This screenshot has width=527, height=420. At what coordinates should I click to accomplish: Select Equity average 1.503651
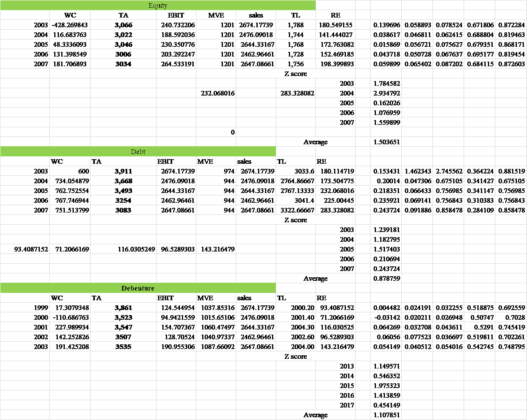coord(386,142)
